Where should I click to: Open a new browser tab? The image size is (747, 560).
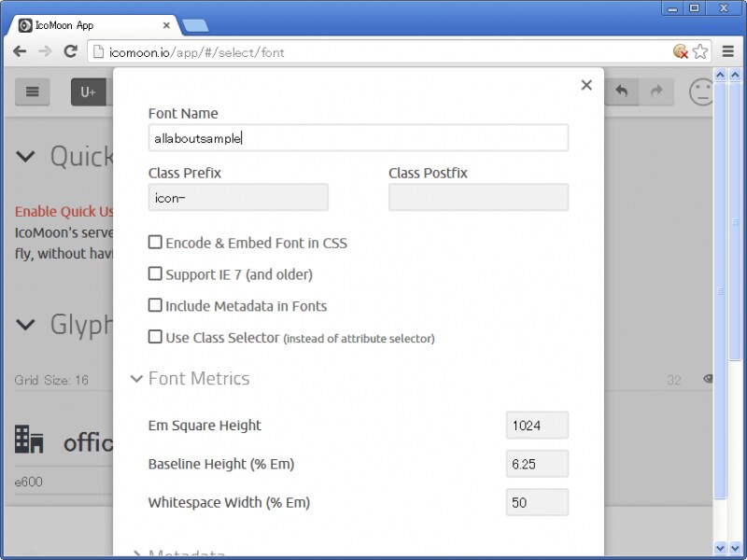tap(195, 26)
